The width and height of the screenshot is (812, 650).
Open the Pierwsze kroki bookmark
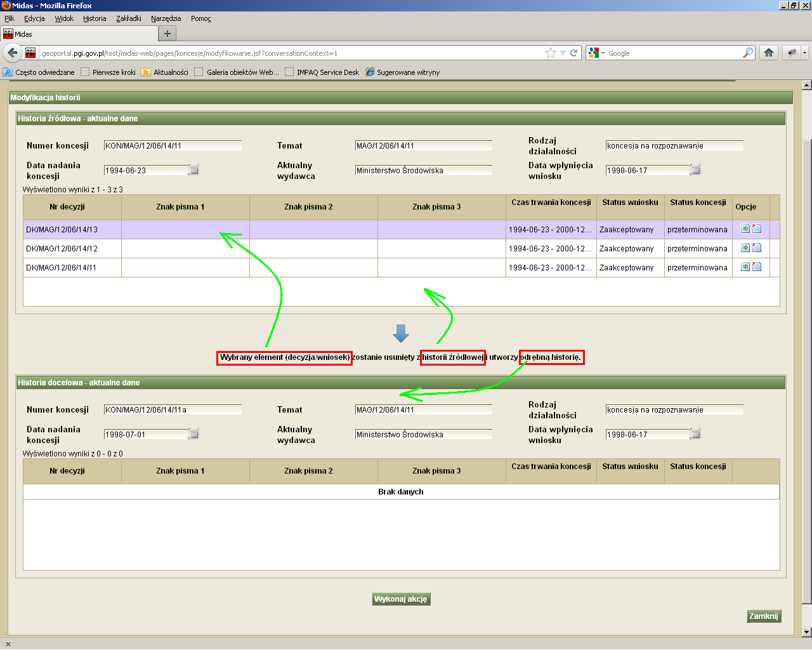pyautogui.click(x=108, y=72)
